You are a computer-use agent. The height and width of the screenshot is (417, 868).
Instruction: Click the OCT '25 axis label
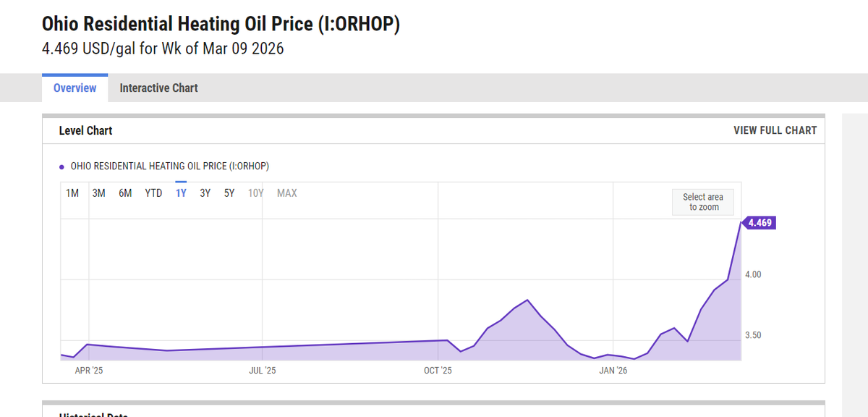point(438,370)
